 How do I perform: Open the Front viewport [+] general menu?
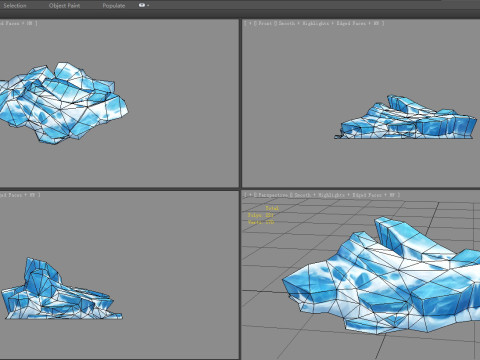click(x=249, y=23)
